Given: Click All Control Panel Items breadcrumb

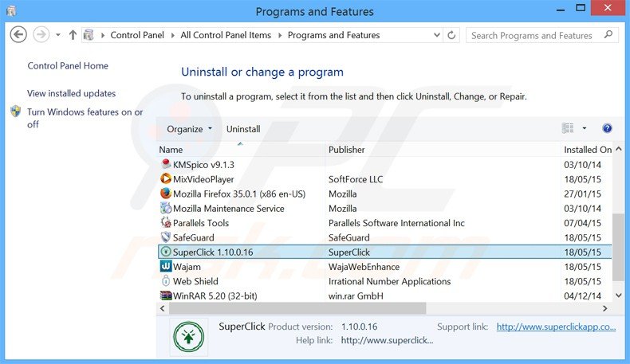Looking at the screenshot, I should pyautogui.click(x=226, y=35).
